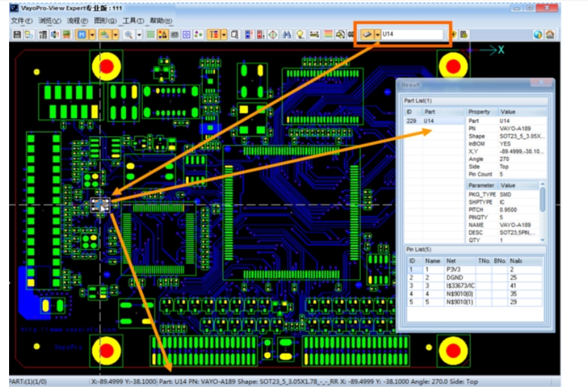588x392 pixels.
Task: Click the red layer toolbar icon
Action: click(260, 34)
